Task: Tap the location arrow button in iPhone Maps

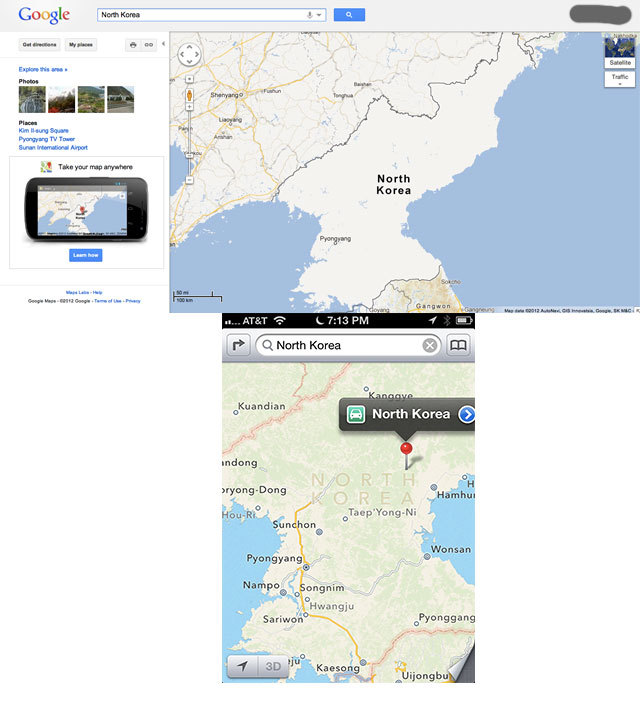Action: (x=242, y=666)
